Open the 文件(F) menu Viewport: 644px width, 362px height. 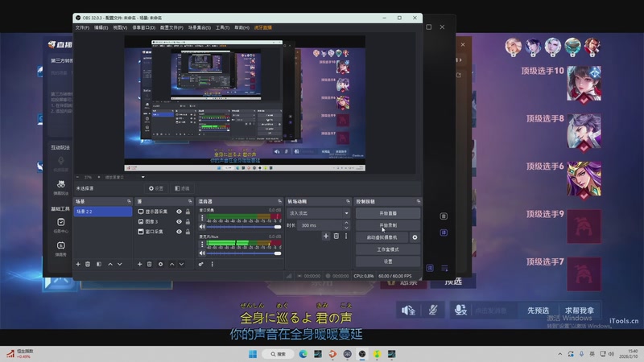pos(82,27)
